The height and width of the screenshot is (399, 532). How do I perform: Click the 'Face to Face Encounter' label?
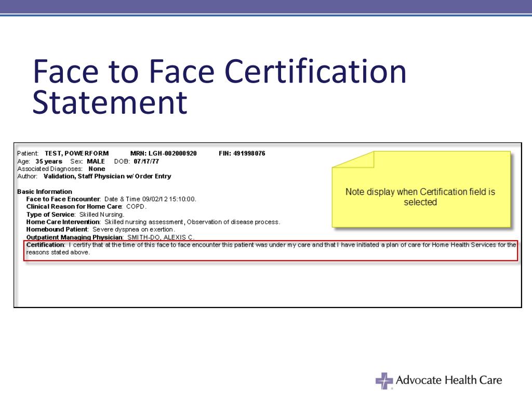coord(63,199)
